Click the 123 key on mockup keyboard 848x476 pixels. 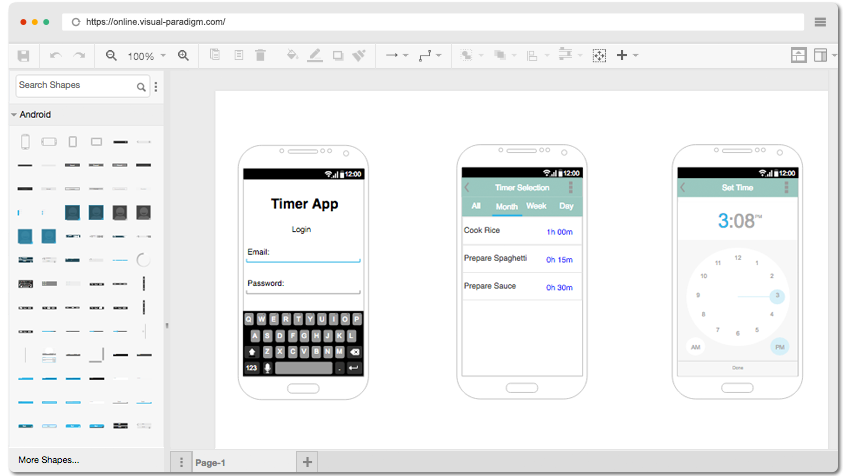251,368
